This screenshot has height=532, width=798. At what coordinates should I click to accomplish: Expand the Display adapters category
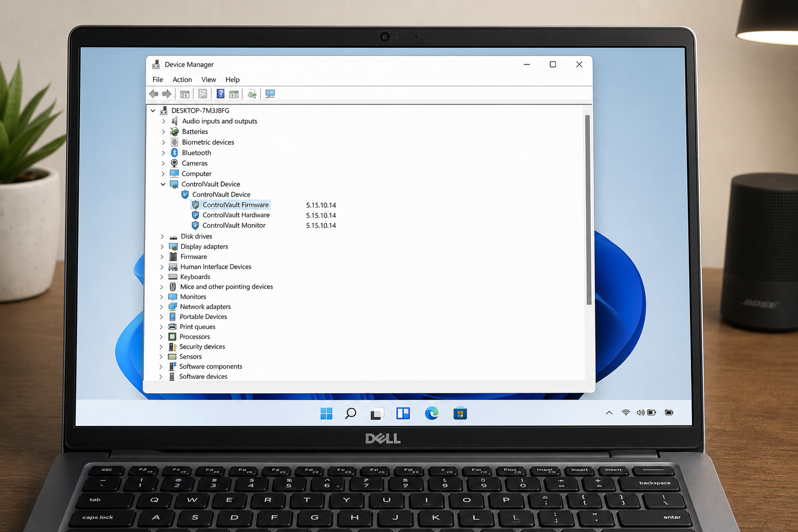(x=162, y=247)
